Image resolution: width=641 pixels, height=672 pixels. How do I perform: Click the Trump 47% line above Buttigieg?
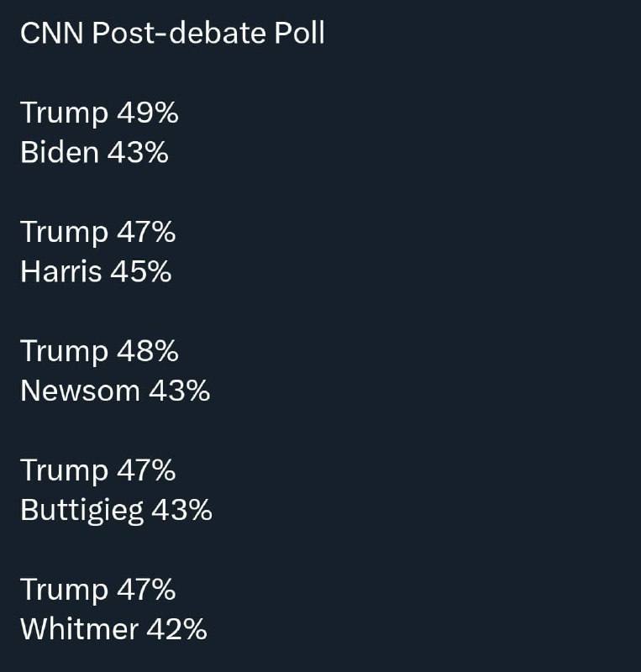coord(97,470)
